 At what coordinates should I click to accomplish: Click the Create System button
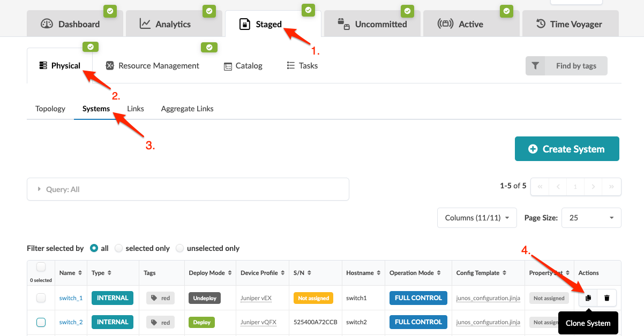click(x=567, y=149)
